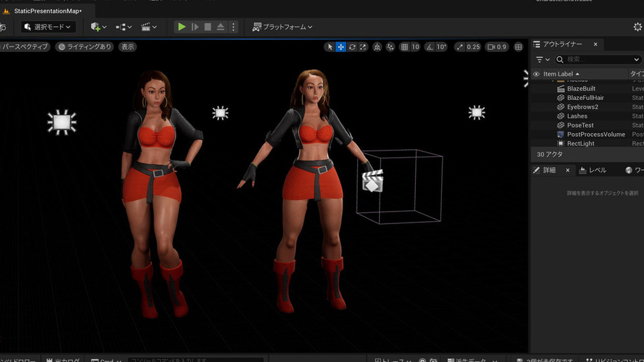Select the small rect light between characters
The width and height of the screenshot is (644, 362).
click(220, 113)
